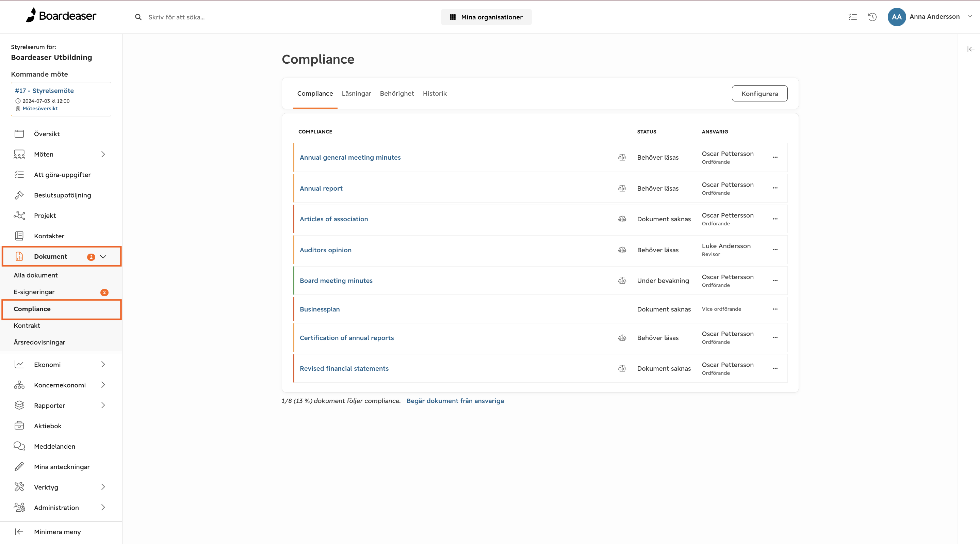Open E-signeringar in sidebar

coord(34,292)
